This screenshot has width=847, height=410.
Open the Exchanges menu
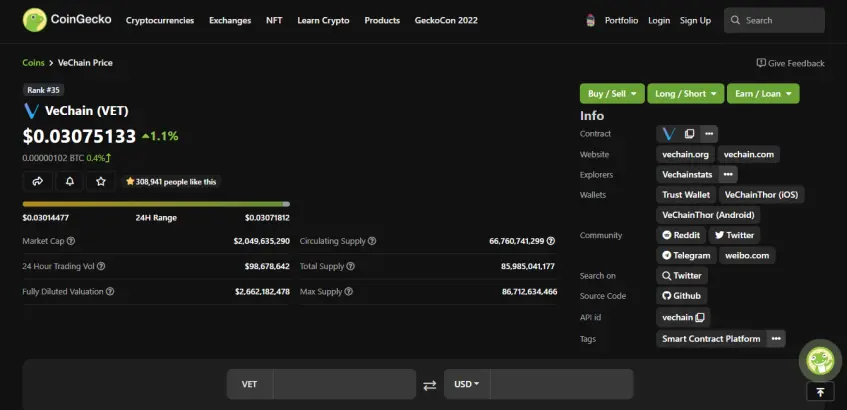point(230,21)
